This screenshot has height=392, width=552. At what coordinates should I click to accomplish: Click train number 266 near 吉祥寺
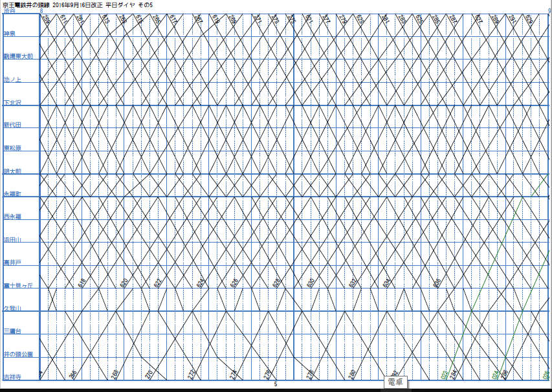pos(73,374)
